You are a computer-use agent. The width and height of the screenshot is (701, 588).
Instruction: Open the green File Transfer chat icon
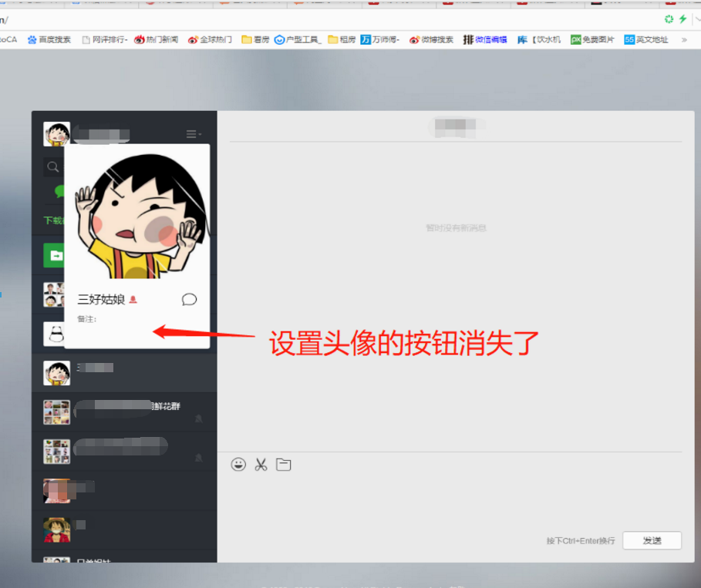(x=54, y=255)
